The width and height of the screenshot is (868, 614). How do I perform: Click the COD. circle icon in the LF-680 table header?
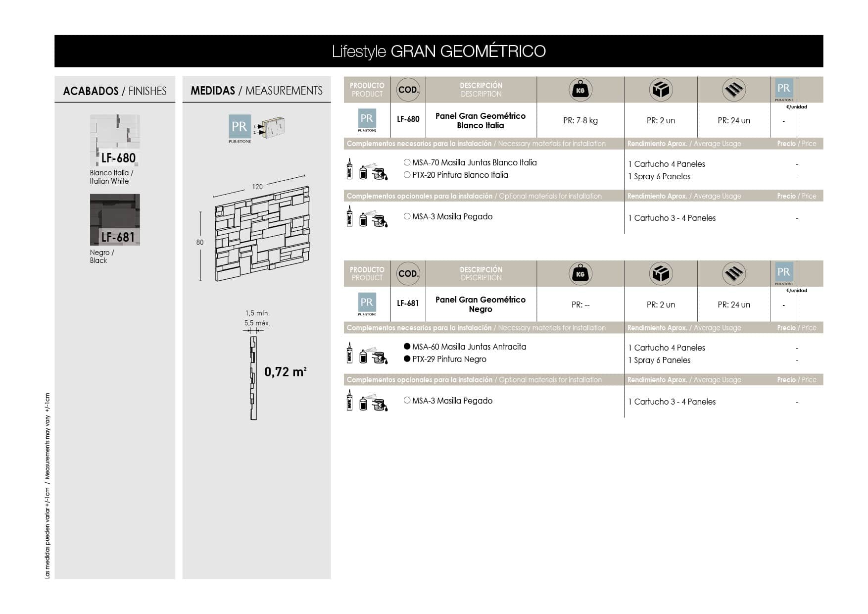408,90
